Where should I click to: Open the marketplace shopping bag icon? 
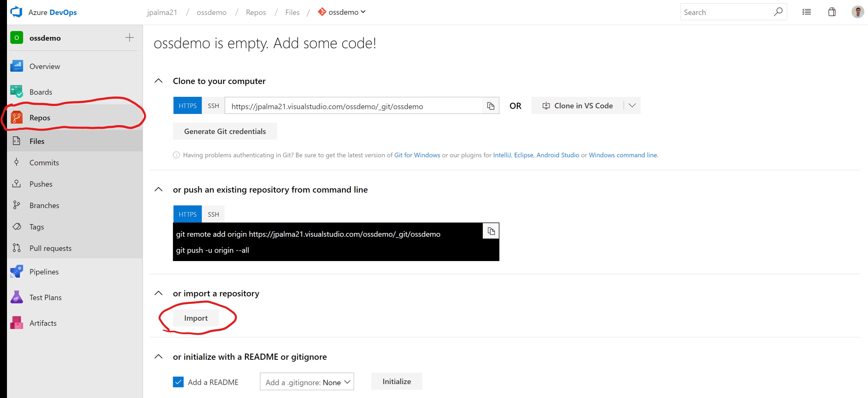832,12
